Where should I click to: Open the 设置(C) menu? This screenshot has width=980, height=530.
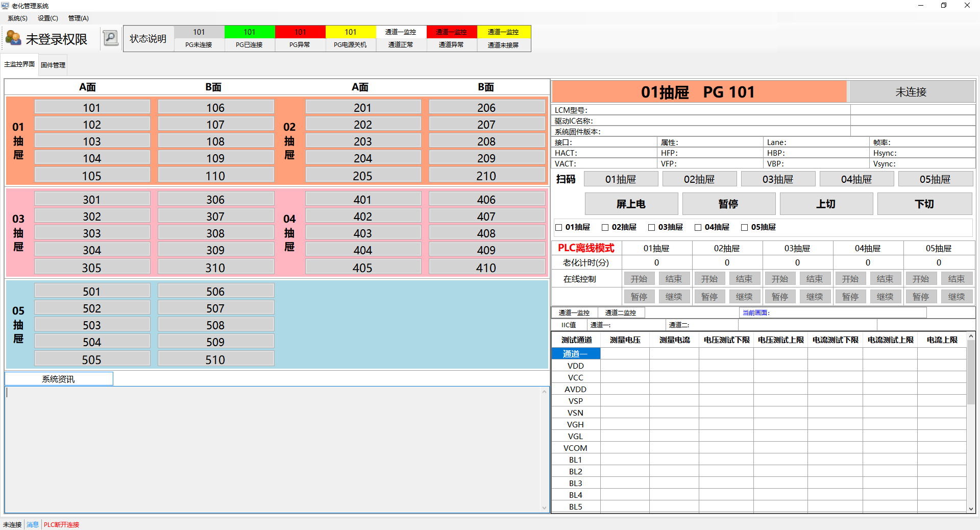pos(47,18)
